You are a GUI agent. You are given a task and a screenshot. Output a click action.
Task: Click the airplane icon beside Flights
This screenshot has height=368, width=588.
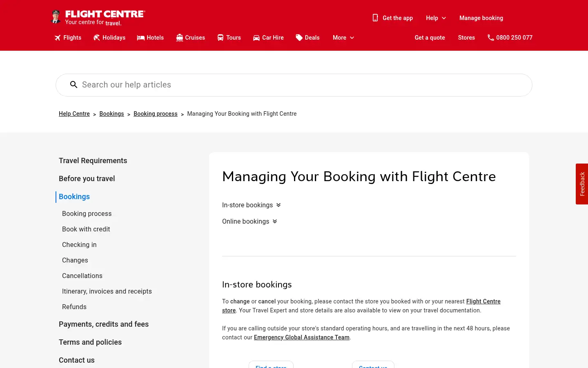(58, 38)
